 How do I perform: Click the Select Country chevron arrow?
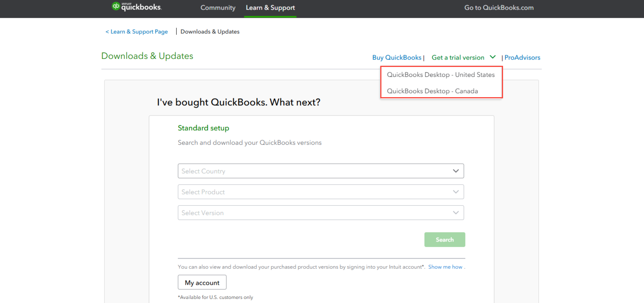(x=456, y=171)
